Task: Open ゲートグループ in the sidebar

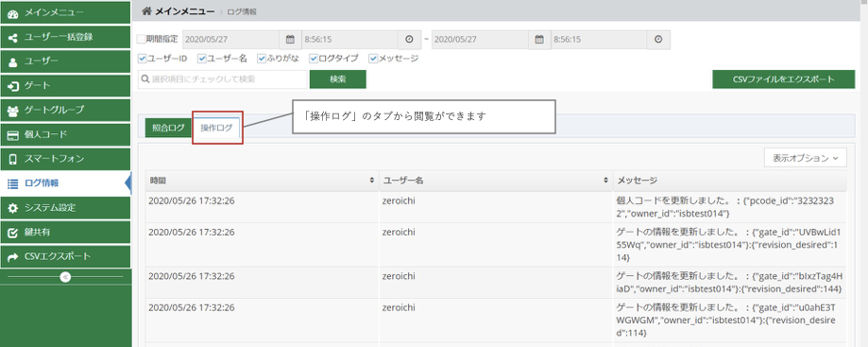Action: (x=65, y=111)
